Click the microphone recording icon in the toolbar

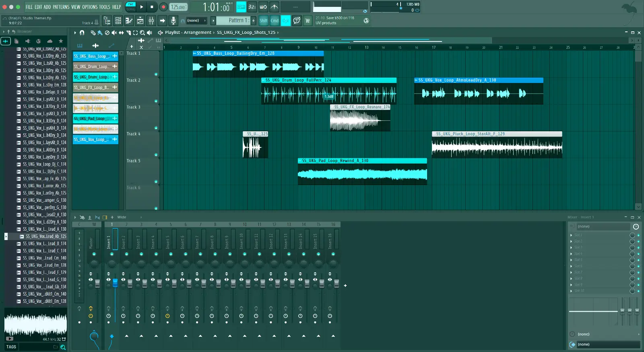tap(173, 21)
